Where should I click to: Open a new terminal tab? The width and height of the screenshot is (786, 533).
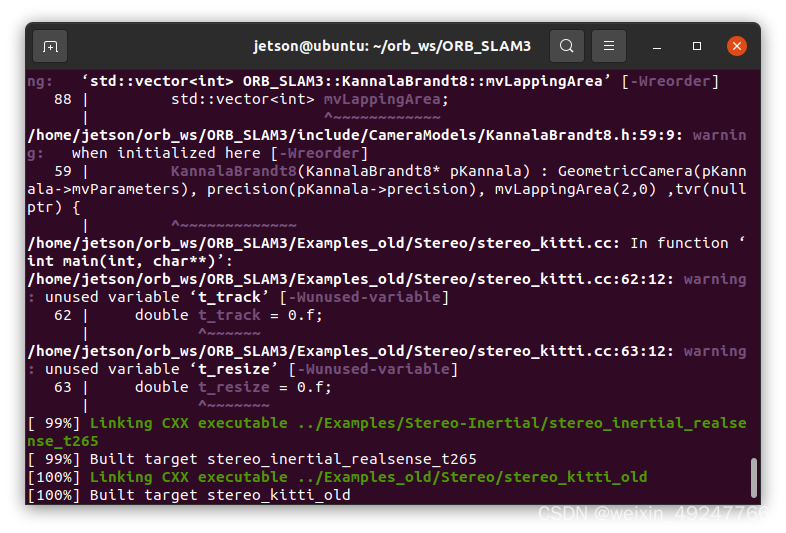click(x=50, y=46)
